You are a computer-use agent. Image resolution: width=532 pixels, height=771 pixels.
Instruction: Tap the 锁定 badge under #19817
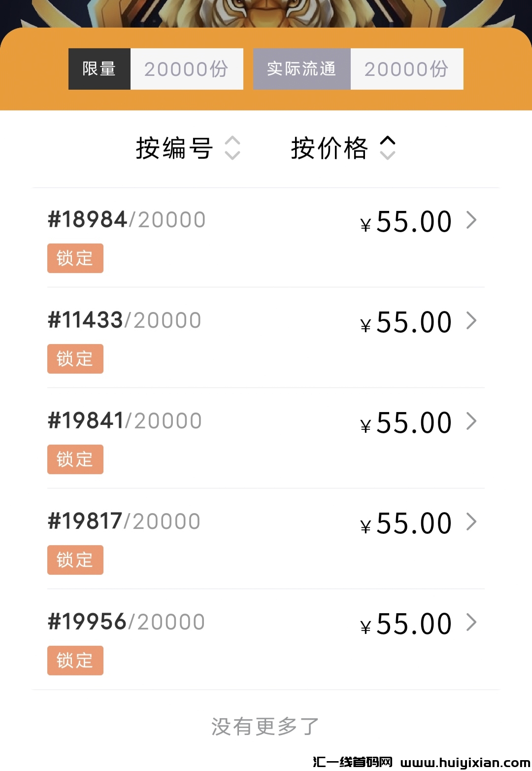pos(75,560)
